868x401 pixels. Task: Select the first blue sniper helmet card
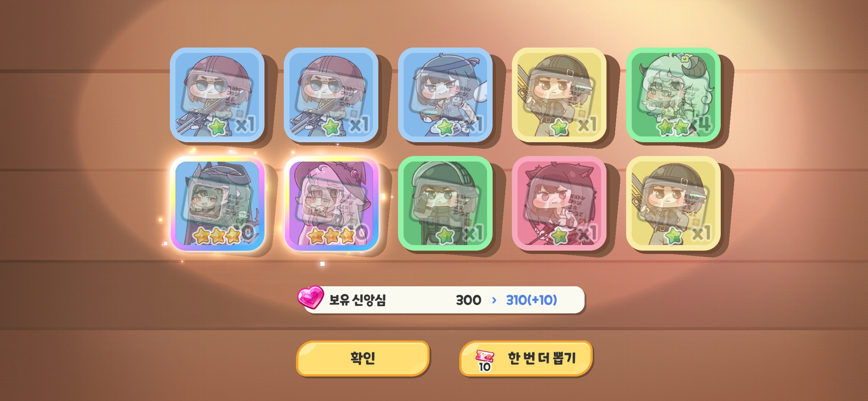pyautogui.click(x=217, y=95)
